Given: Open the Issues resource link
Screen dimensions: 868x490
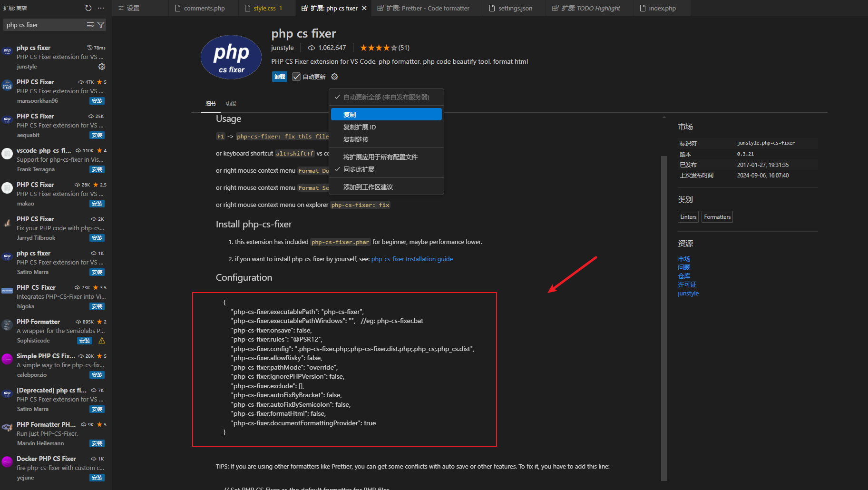Looking at the screenshot, I should [x=684, y=267].
